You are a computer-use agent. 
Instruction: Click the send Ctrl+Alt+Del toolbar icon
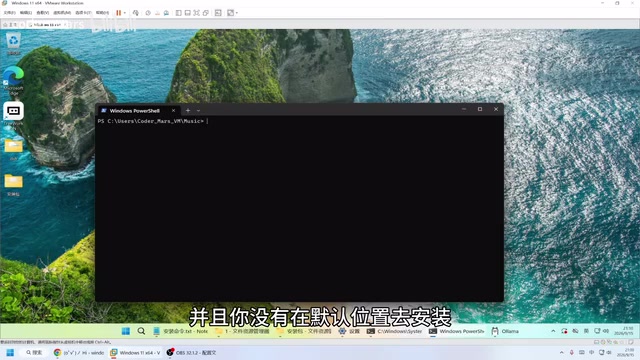point(136,13)
